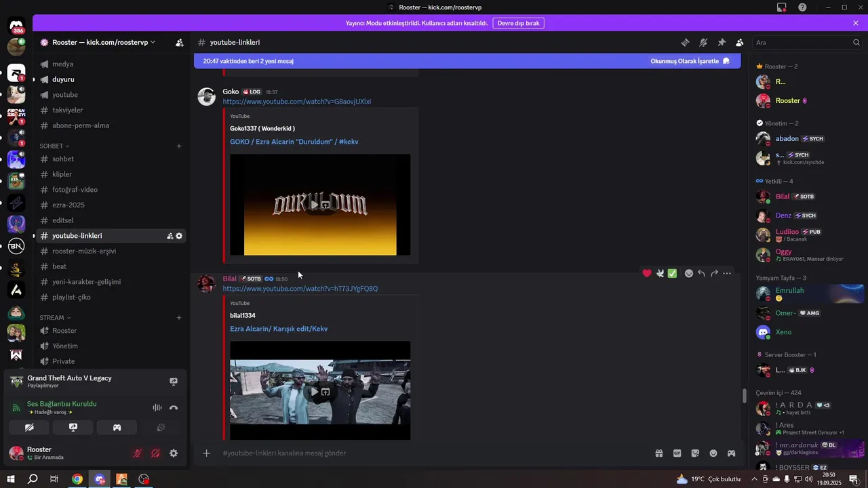Mark as read with Okunmuş Olarak İşaretle
The height and width of the screenshot is (488, 868).
pyautogui.click(x=690, y=61)
